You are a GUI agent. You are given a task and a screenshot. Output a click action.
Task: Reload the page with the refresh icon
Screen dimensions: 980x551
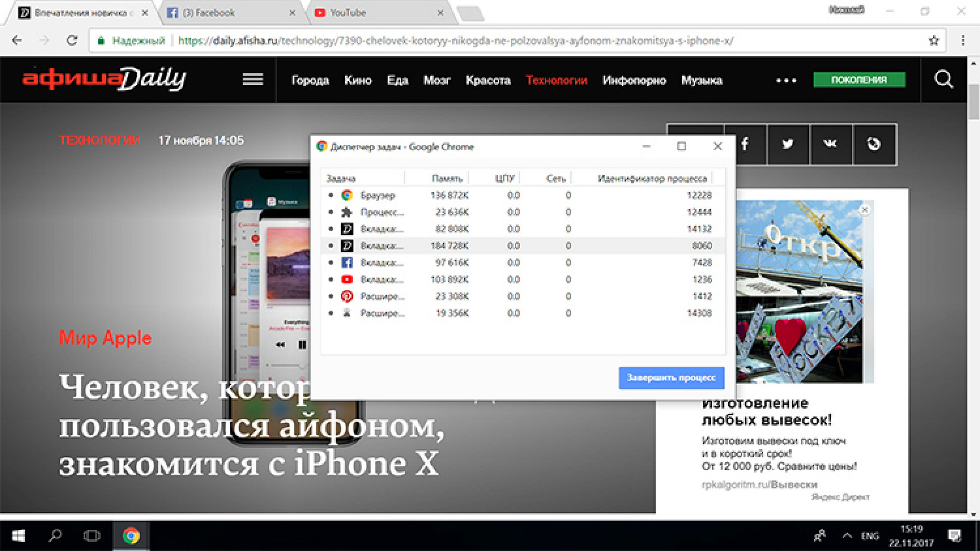(x=72, y=40)
